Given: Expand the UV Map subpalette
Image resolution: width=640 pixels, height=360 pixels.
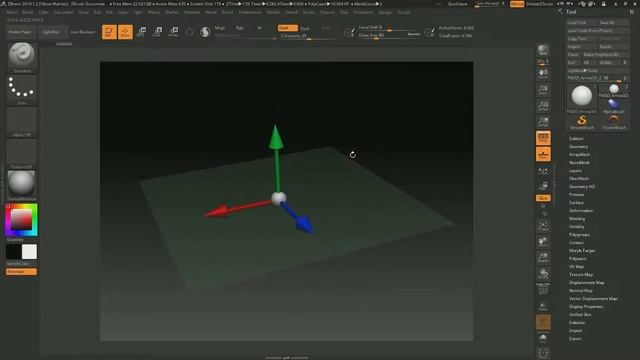Looking at the screenshot, I should [x=576, y=267].
